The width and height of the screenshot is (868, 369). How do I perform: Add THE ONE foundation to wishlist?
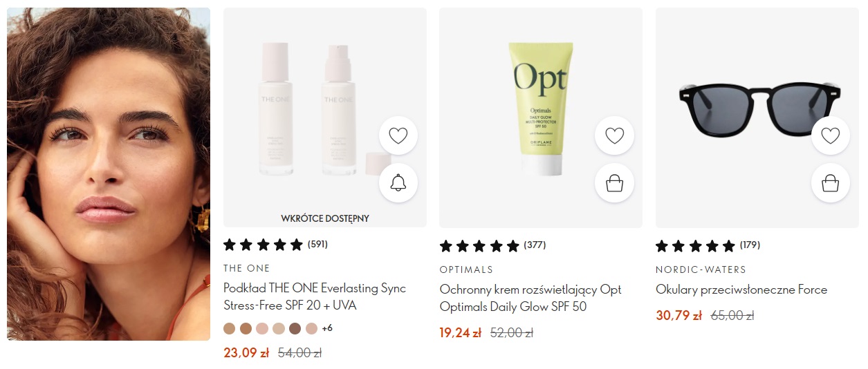[x=398, y=135]
